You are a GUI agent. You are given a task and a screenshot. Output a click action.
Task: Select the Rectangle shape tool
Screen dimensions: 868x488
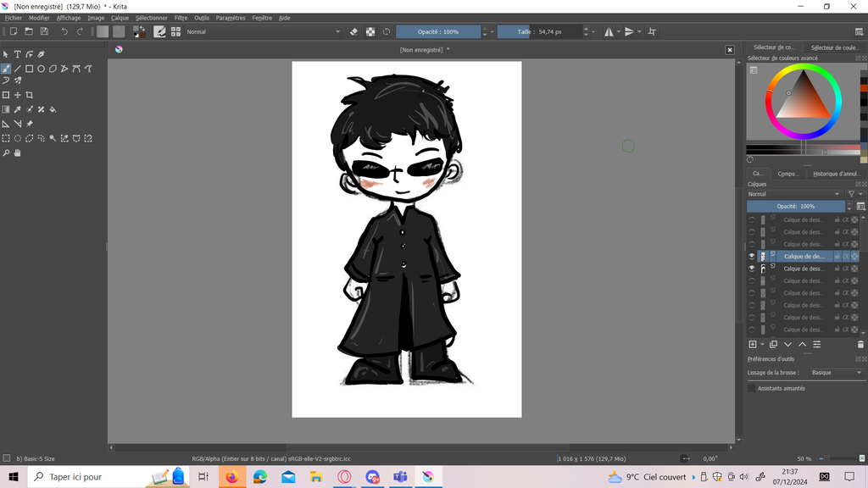[x=29, y=69]
